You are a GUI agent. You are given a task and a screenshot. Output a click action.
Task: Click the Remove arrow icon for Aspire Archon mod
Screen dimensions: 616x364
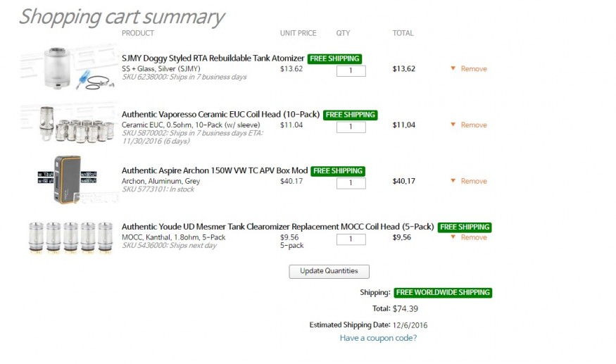click(453, 181)
